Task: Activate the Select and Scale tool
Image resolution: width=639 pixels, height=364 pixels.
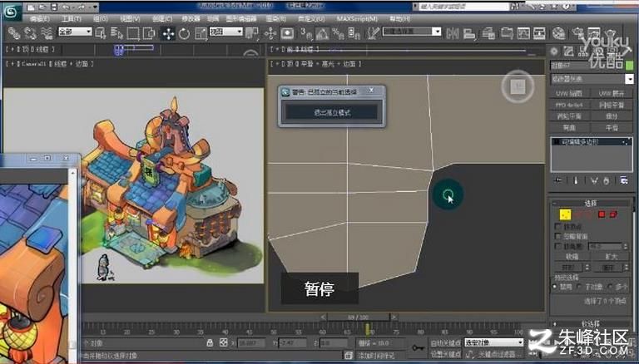Action: pyautogui.click(x=201, y=33)
